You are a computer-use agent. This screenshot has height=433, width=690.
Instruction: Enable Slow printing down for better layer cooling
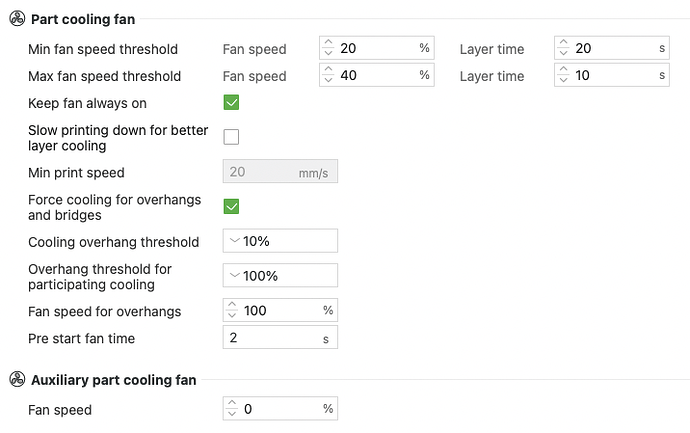pos(231,137)
